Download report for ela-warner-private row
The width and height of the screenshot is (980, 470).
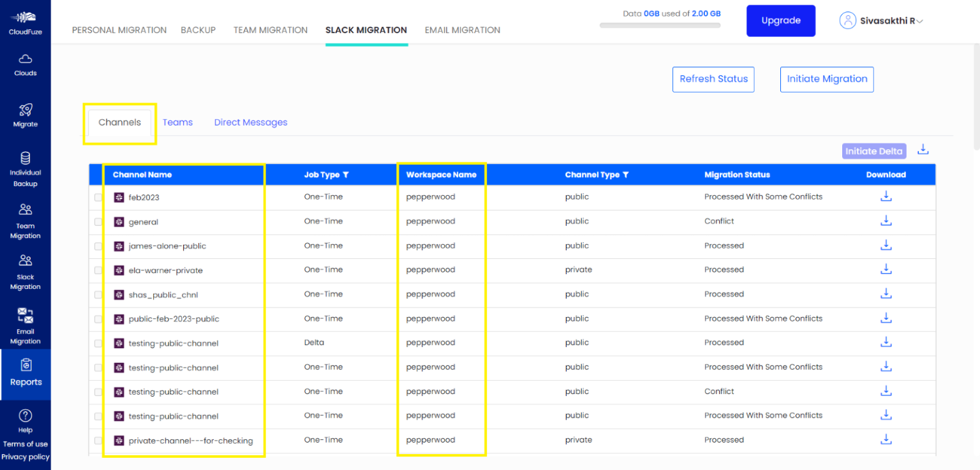tap(886, 269)
